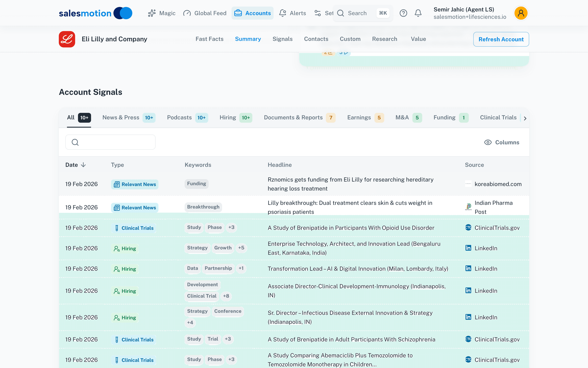
Task: Click the LinkedIn icon for Transformation Lead row
Action: click(x=468, y=268)
